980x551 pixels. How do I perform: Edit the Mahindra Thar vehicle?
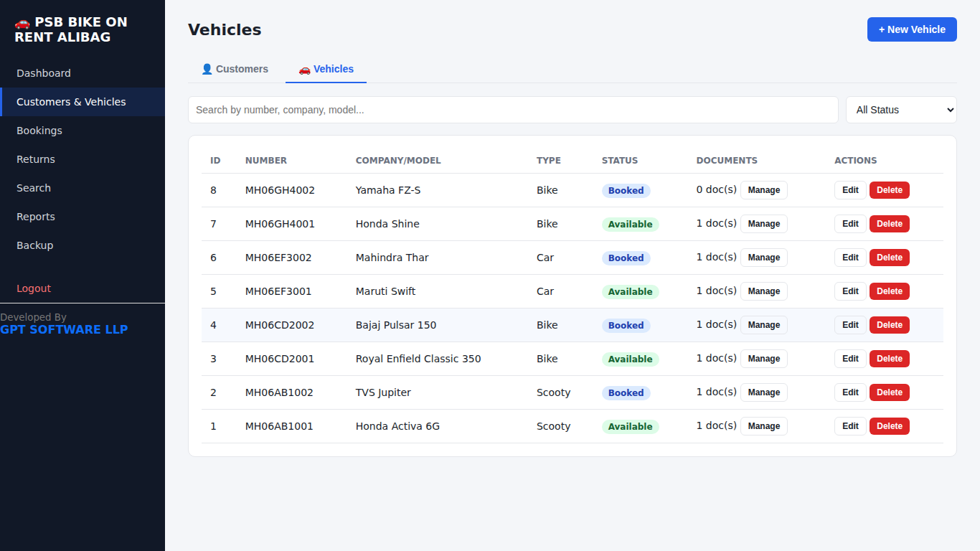[x=850, y=258]
